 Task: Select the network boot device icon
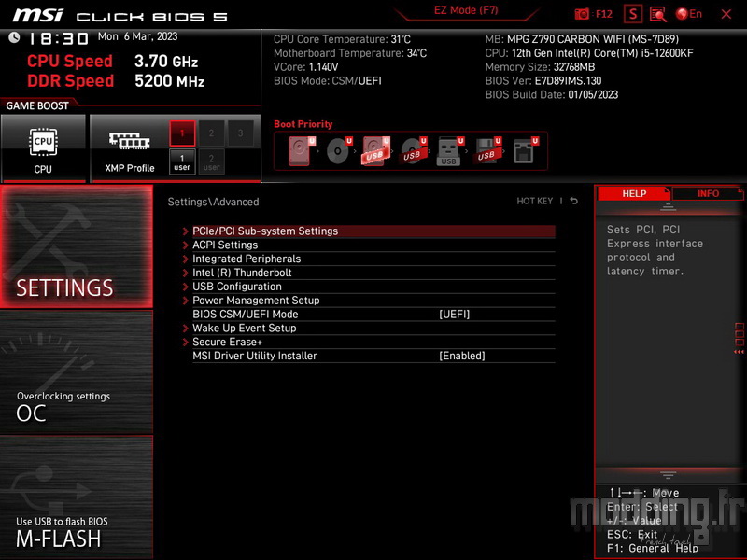[525, 151]
